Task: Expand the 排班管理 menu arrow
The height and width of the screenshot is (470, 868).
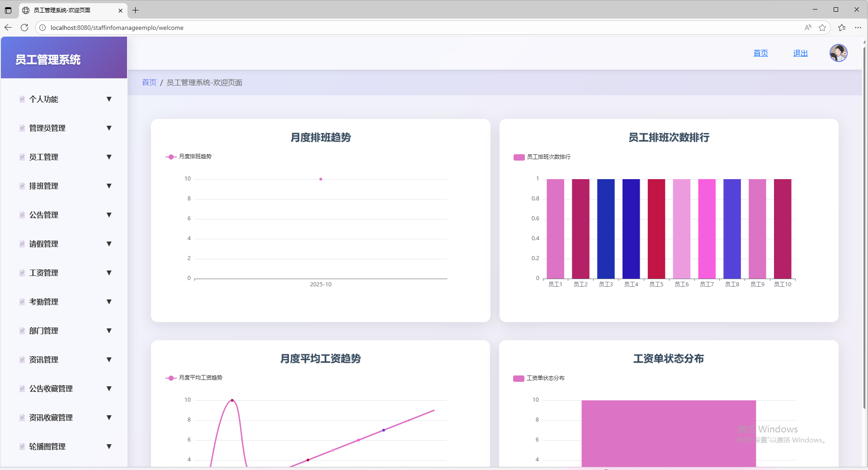Action: click(109, 186)
